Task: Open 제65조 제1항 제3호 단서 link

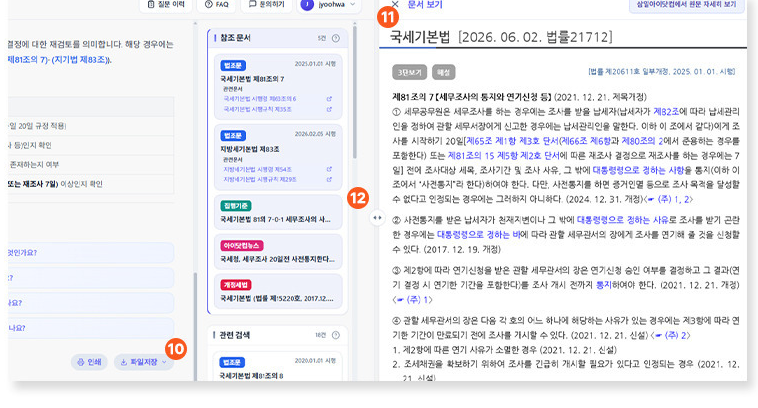Action: tap(511, 141)
